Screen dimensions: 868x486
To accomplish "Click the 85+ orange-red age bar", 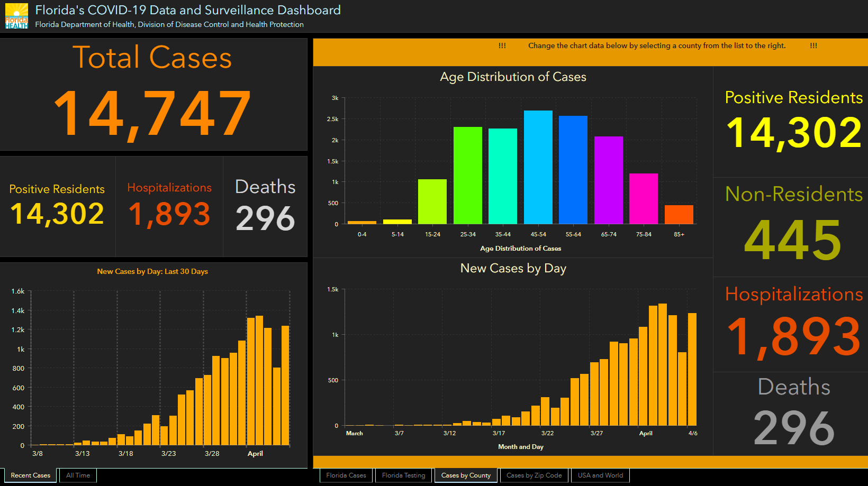I will coord(679,215).
